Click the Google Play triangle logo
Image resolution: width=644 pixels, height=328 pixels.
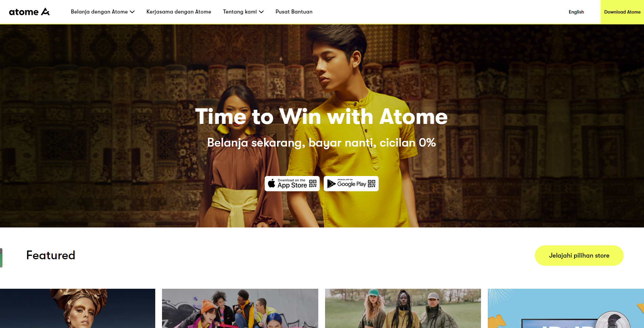tap(331, 183)
